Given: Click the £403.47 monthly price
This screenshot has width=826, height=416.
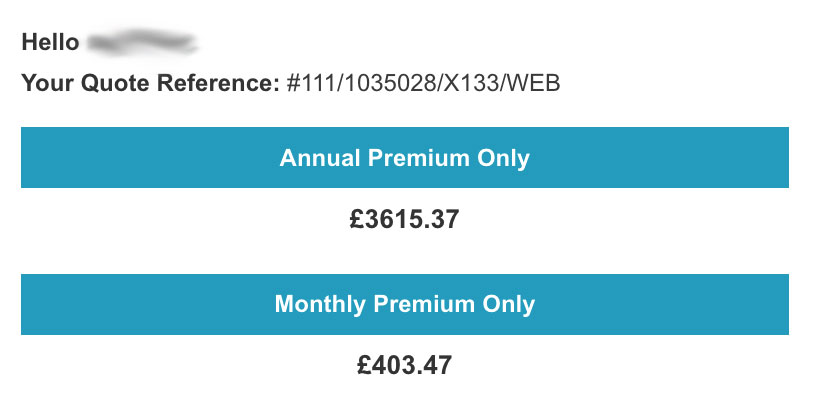Looking at the screenshot, I should tap(405, 365).
